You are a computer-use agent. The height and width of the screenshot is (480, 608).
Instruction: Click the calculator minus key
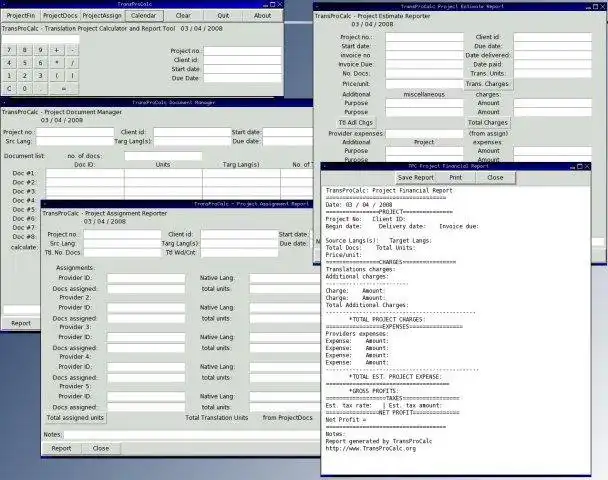pos(72,50)
